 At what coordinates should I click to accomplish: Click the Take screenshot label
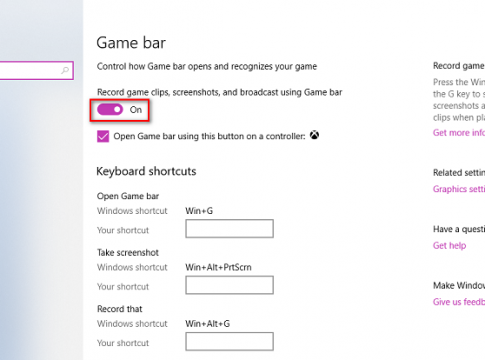[128, 253]
